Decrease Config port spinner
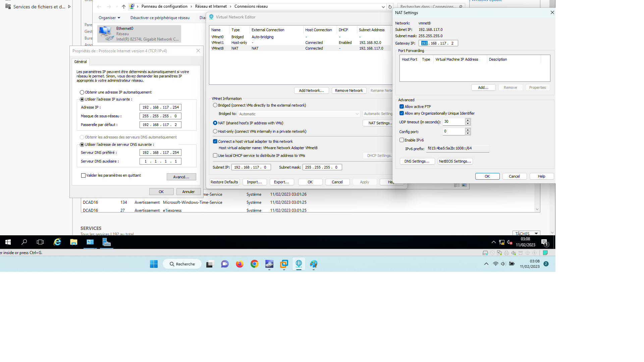This screenshot has height=362, width=644. [x=468, y=133]
